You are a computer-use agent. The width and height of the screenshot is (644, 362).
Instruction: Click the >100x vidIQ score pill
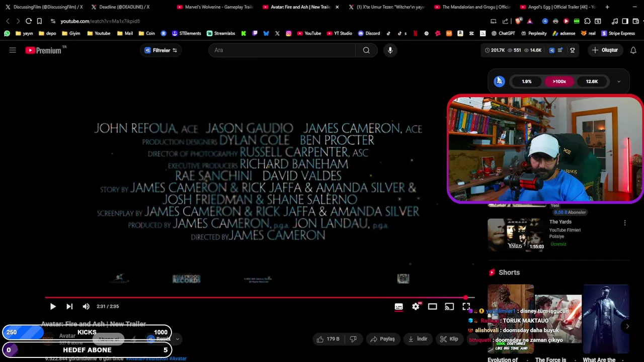click(559, 81)
